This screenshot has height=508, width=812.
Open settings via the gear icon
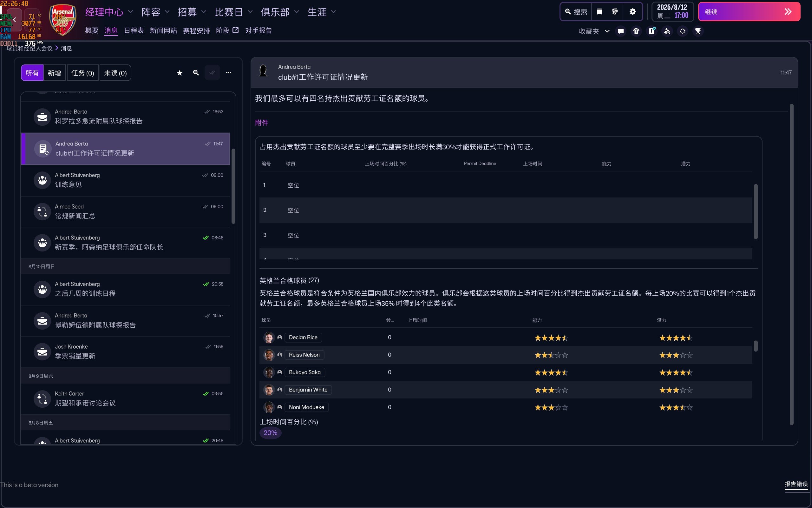click(632, 12)
